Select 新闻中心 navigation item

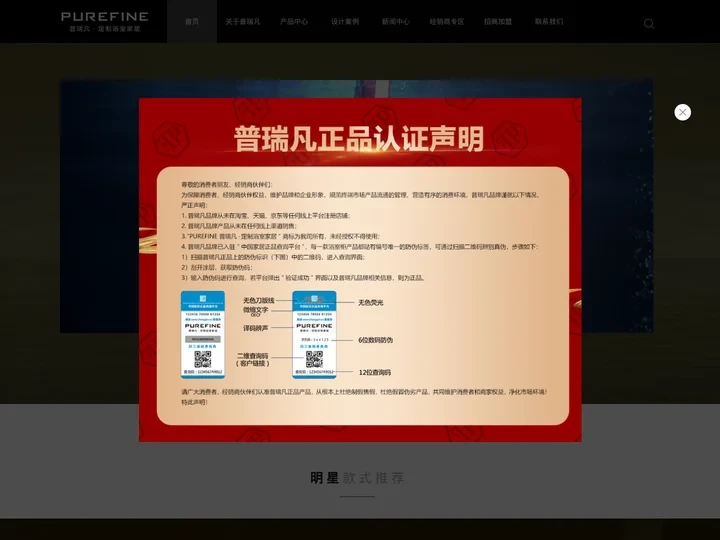(x=396, y=22)
